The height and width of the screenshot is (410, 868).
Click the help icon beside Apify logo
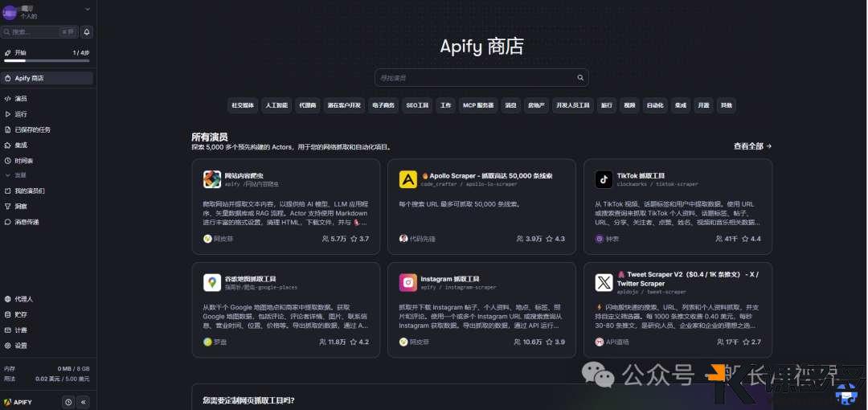click(x=68, y=402)
